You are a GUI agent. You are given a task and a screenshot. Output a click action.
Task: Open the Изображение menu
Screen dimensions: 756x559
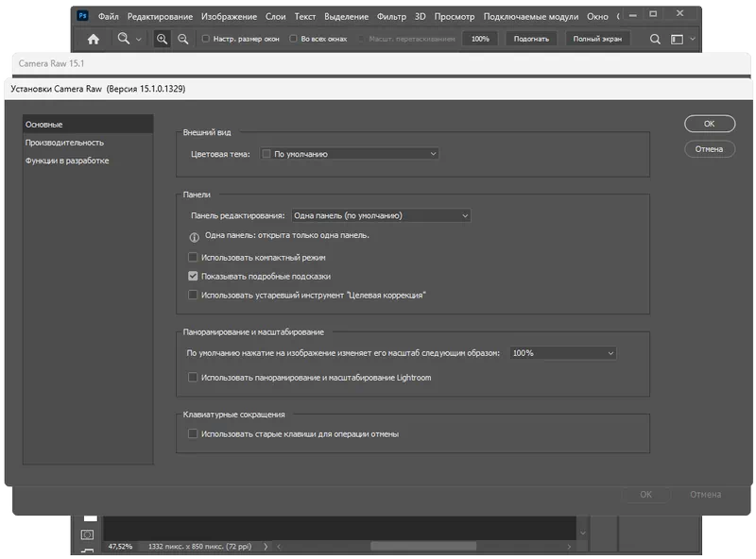[x=229, y=16]
